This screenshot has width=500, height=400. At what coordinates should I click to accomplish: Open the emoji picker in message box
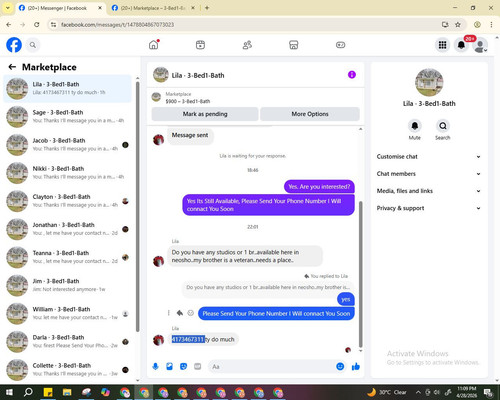(340, 367)
